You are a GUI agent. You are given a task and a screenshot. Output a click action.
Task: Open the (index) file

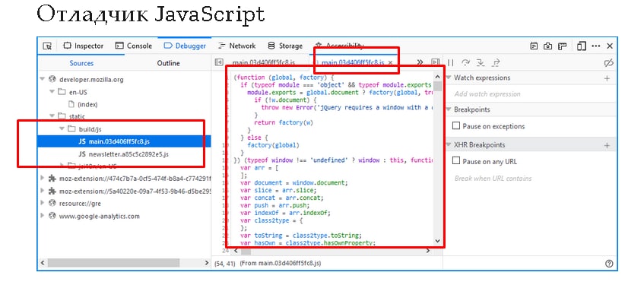pyautogui.click(x=83, y=104)
